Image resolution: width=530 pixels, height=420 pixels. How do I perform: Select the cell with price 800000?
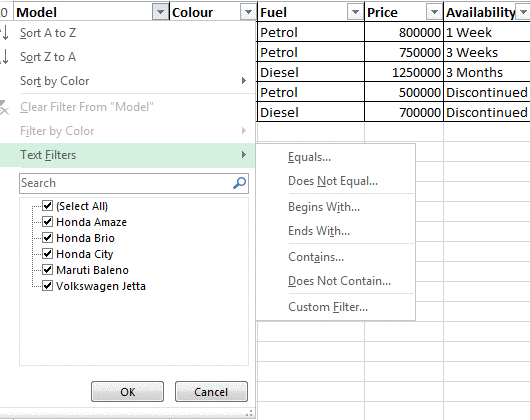[404, 32]
